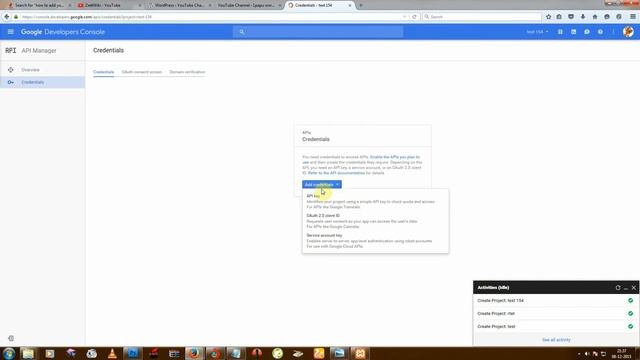
Task: Follow 'Refer to the API documentation' link
Action: coord(336,173)
